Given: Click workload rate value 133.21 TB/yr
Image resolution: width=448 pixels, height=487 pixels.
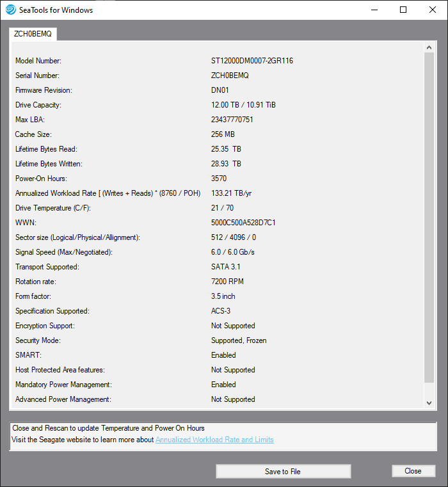Looking at the screenshot, I should coord(231,193).
